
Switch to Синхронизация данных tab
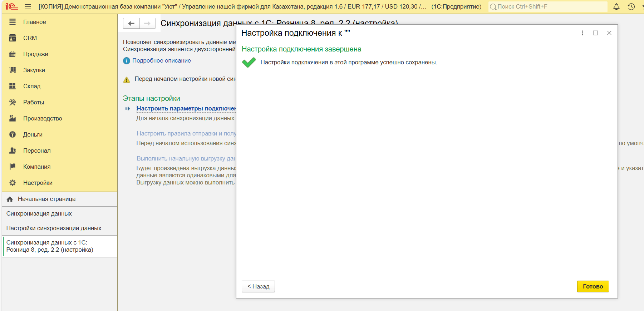pyautogui.click(x=39, y=213)
